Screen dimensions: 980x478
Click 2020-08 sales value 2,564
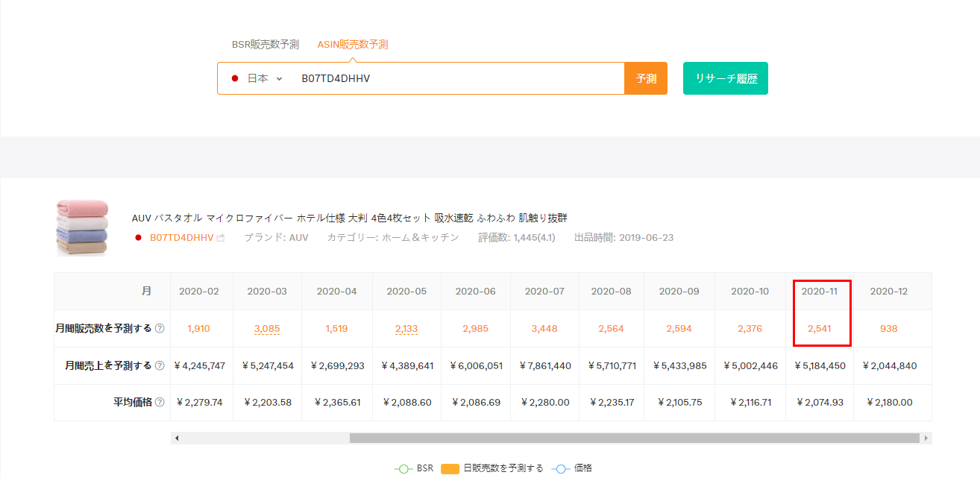coord(612,329)
